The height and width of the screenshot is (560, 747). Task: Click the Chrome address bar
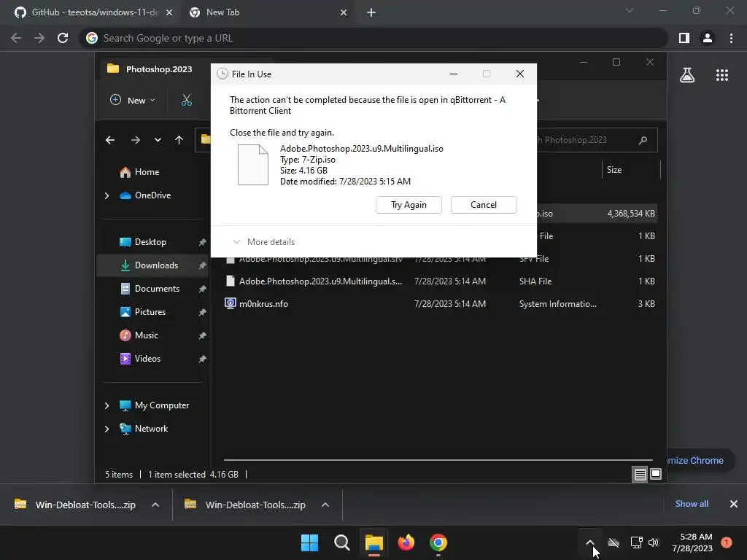pos(374,38)
